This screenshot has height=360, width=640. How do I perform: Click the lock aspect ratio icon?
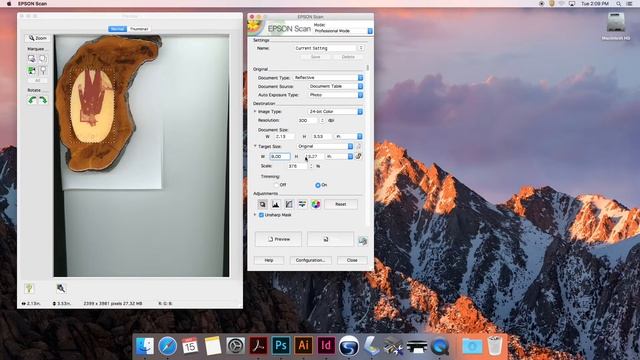click(358, 156)
